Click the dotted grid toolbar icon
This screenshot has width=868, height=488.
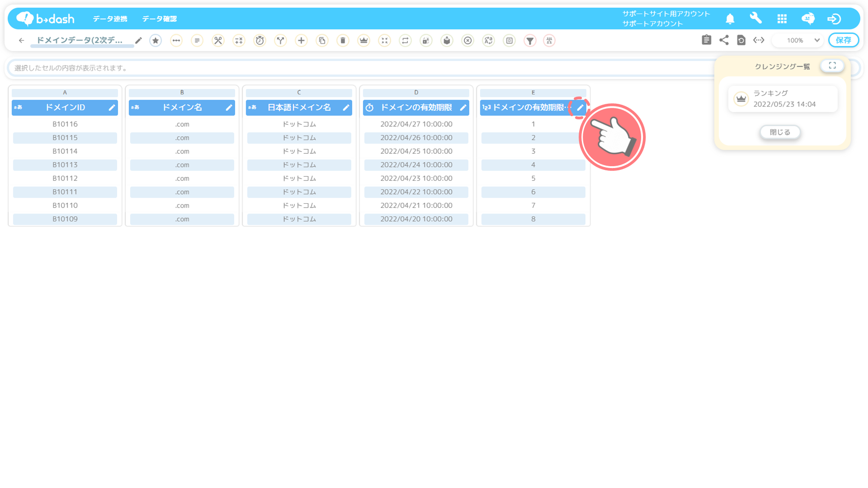[x=549, y=40]
